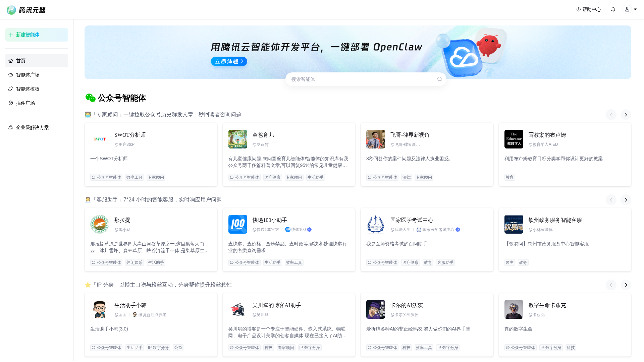
Task: Open the SWOT分析师 card title
Action: tap(130, 135)
